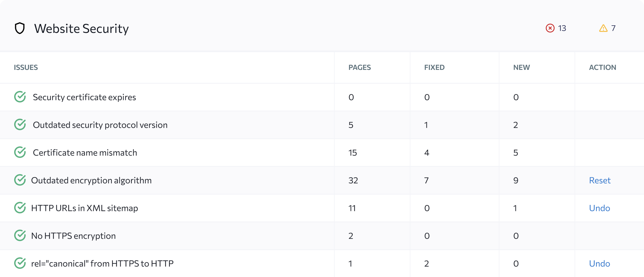Select the Outdated security protocol version issue

[100, 125]
